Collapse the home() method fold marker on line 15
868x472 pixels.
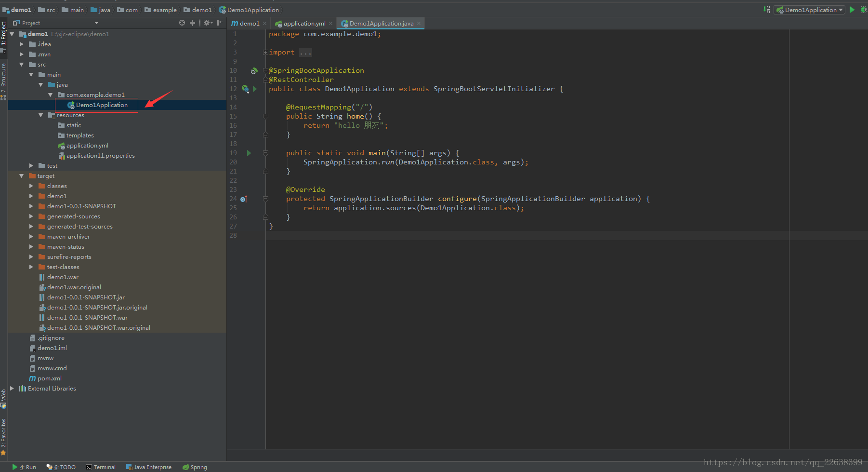coord(265,116)
